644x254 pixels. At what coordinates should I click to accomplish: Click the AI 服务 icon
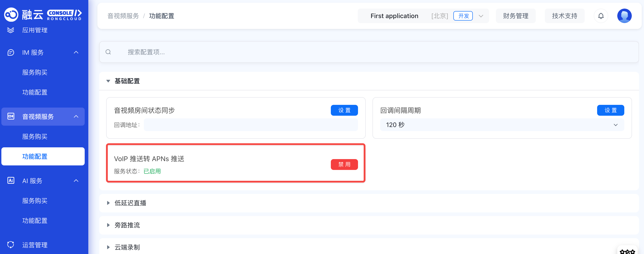pos(11,180)
